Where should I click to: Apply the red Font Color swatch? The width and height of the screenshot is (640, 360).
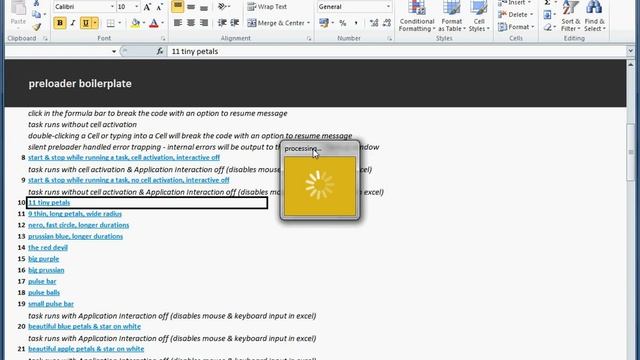(154, 23)
